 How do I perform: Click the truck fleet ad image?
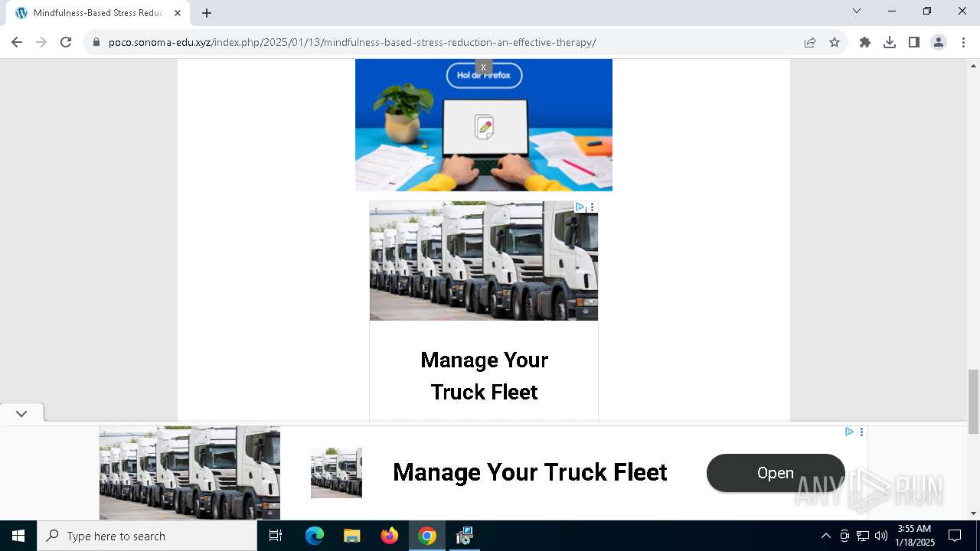click(x=484, y=261)
